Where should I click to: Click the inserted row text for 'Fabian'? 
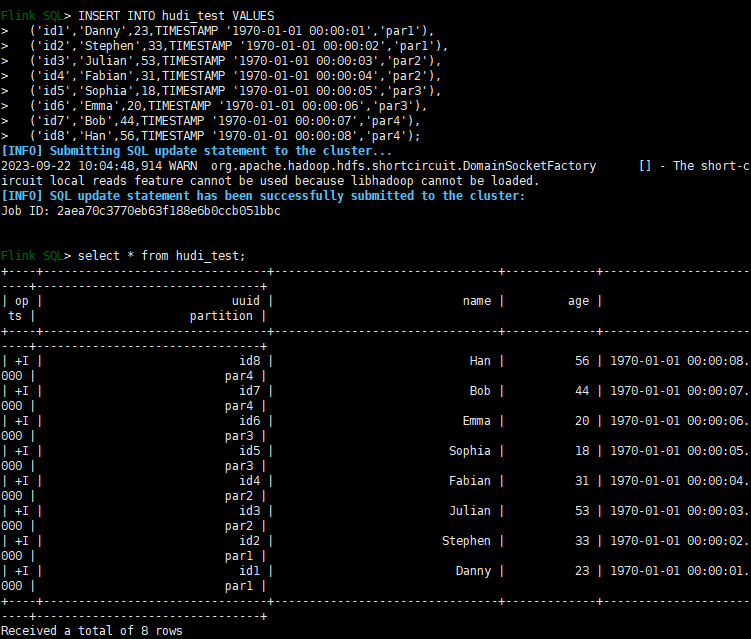pyautogui.click(x=235, y=76)
